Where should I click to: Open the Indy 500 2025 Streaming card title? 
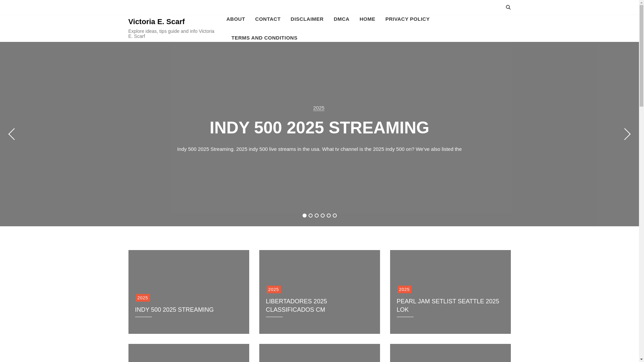point(174,310)
